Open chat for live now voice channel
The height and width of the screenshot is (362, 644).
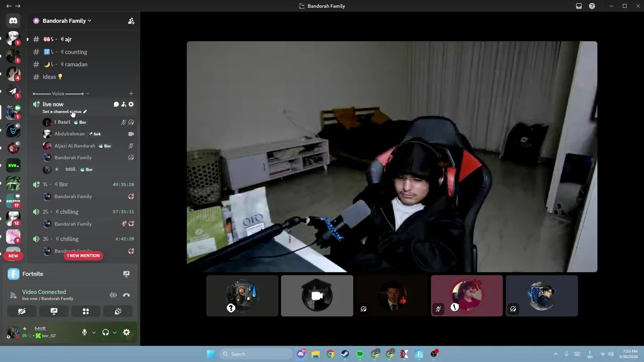pos(116,104)
